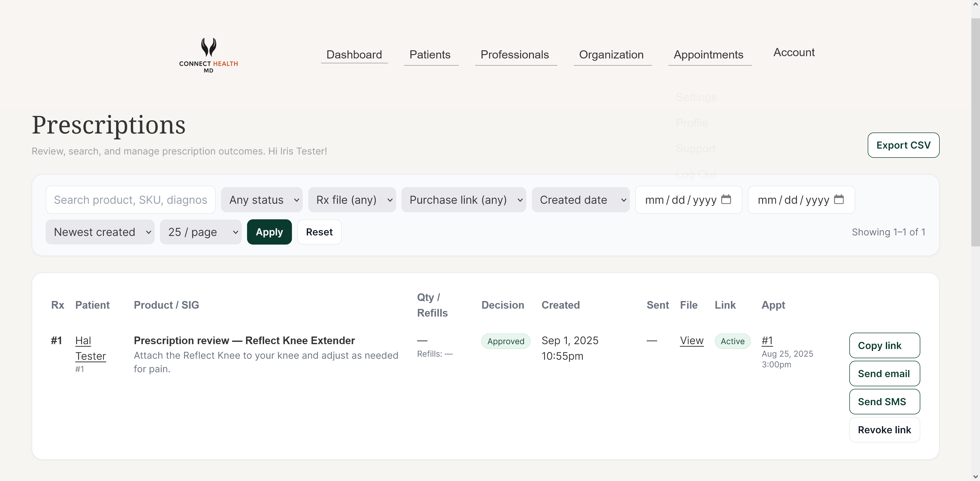Open the Created date dropdown
The image size is (980, 481).
(581, 199)
